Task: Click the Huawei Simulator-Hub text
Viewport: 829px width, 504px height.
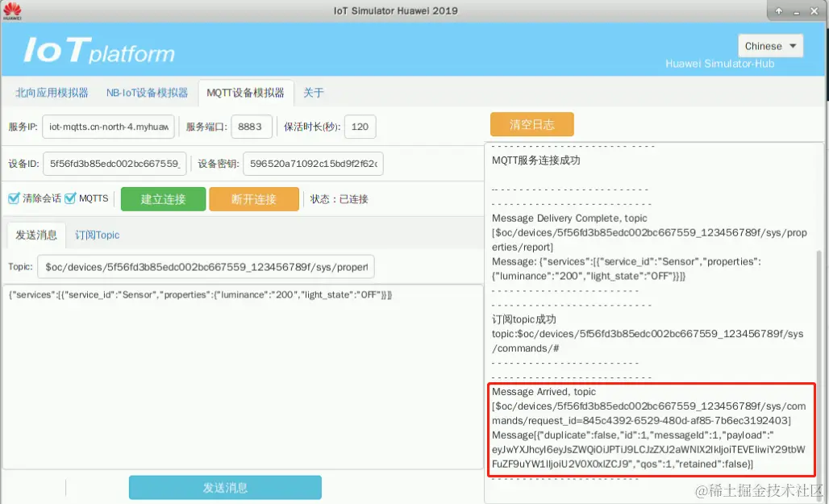Action: (x=719, y=64)
